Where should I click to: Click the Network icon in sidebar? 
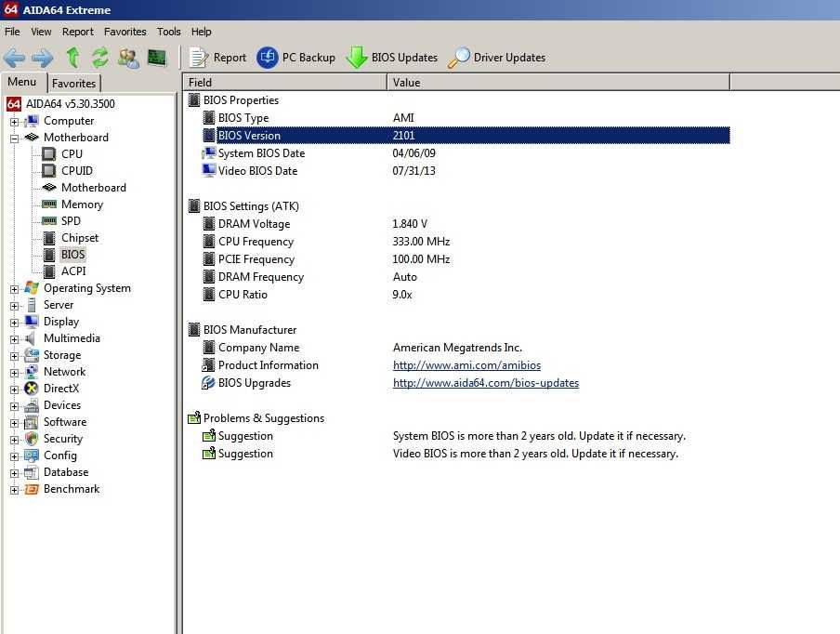pos(32,372)
